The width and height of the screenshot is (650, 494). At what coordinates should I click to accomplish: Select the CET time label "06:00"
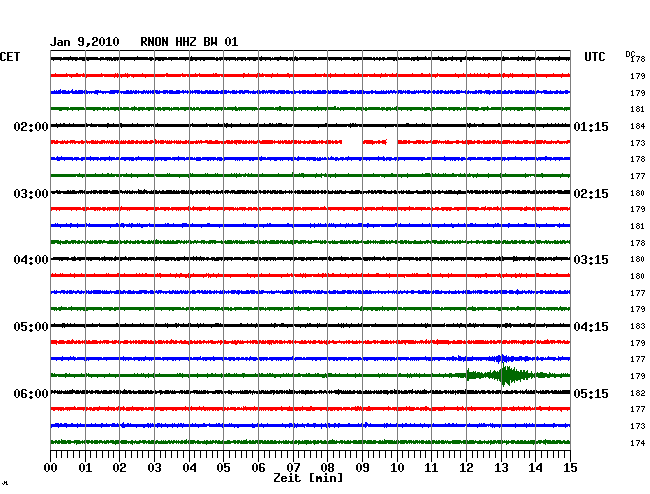(31, 393)
